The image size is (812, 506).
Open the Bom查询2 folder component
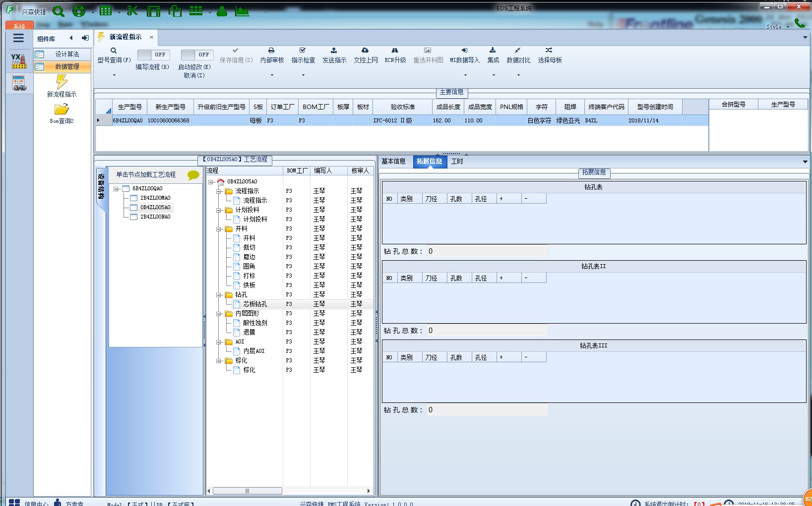click(62, 113)
